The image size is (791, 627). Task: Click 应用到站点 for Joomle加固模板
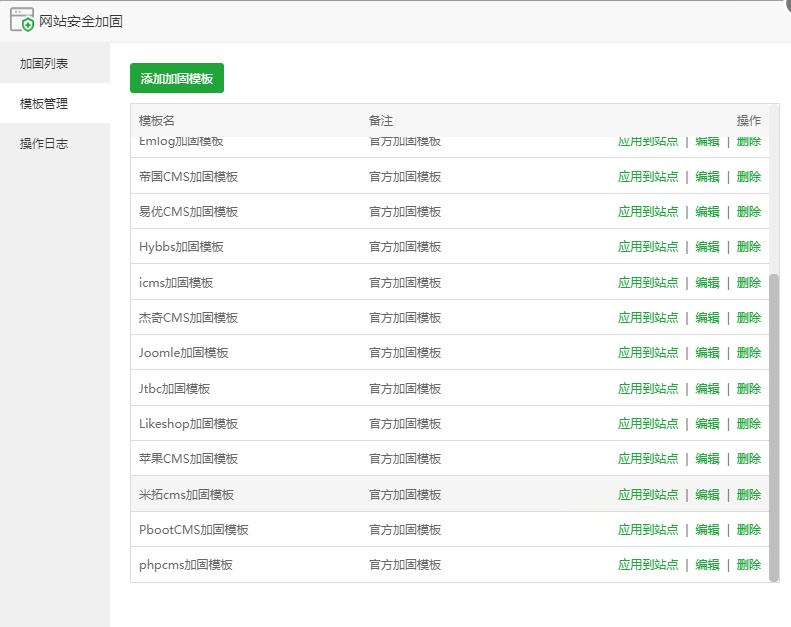tap(648, 353)
